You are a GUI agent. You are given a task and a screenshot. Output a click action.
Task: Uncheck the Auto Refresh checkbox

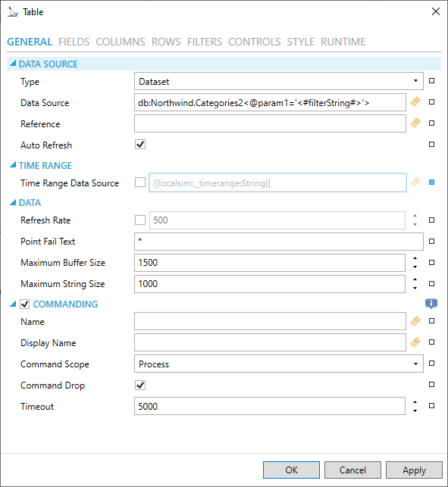click(140, 145)
